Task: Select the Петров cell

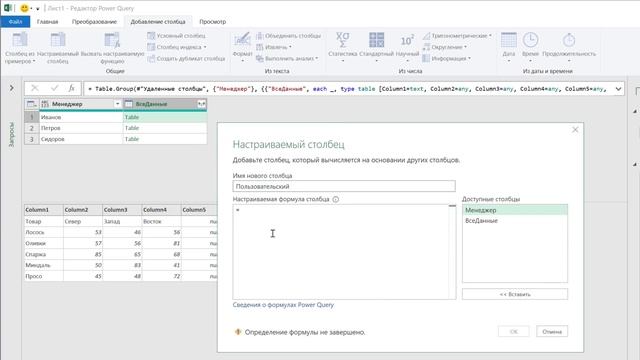Action: [80, 128]
